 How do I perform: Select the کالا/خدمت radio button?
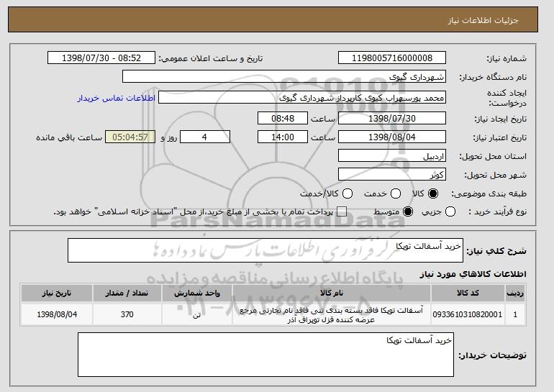348,193
